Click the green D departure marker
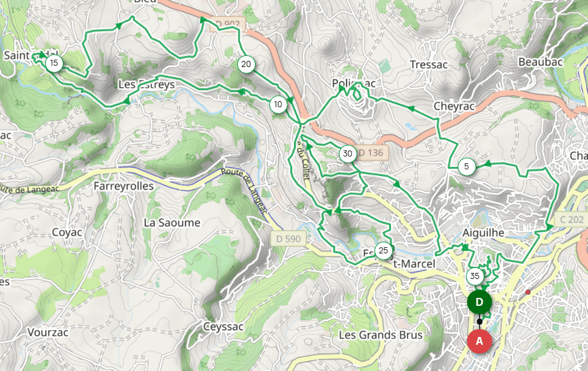This screenshot has width=588, height=371. 479,302
